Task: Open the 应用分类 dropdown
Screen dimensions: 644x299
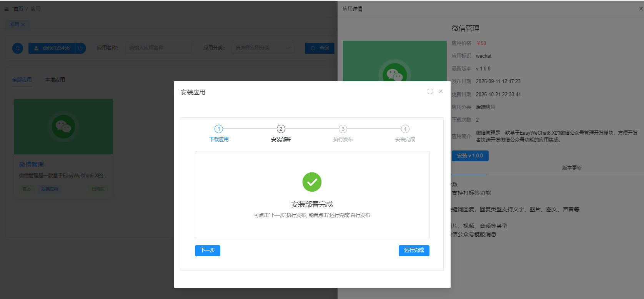Action: pyautogui.click(x=263, y=48)
